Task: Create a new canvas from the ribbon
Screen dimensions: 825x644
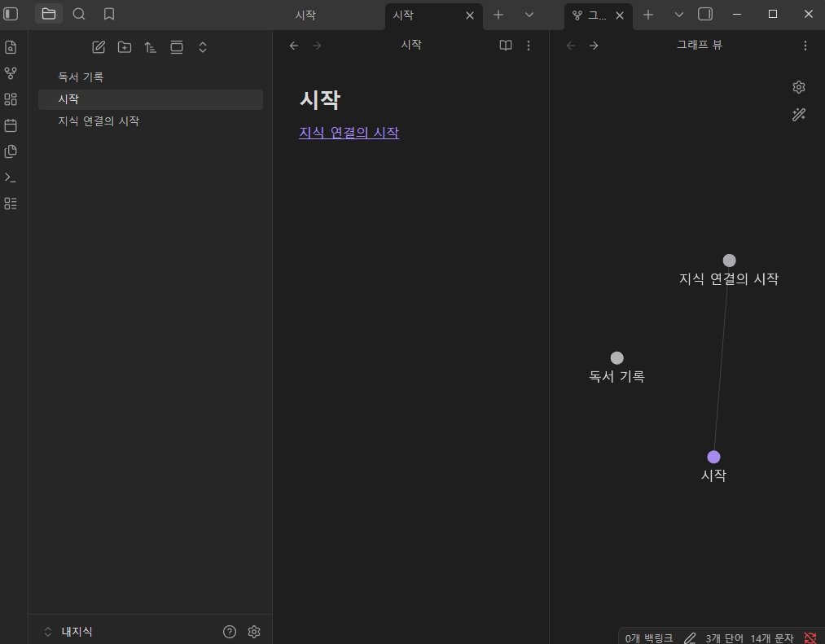Action: click(x=11, y=99)
